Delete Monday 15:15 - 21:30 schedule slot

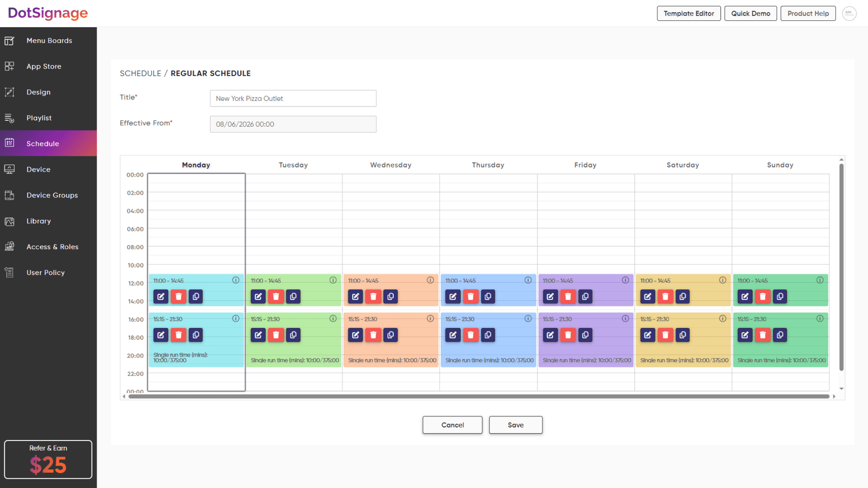pos(179,335)
